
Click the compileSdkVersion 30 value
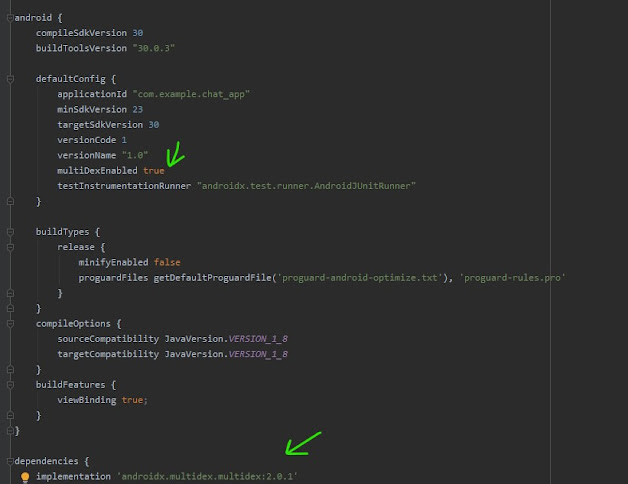point(138,33)
